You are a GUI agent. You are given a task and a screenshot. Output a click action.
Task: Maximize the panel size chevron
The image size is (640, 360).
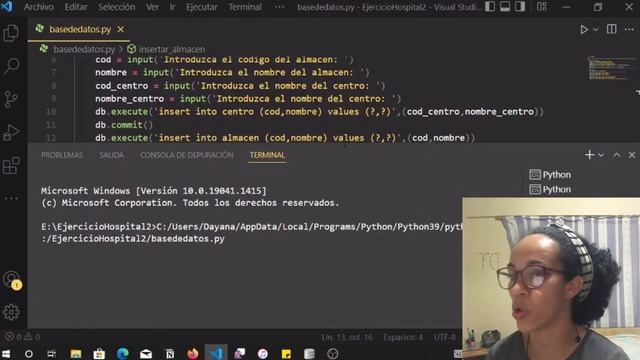point(617,155)
